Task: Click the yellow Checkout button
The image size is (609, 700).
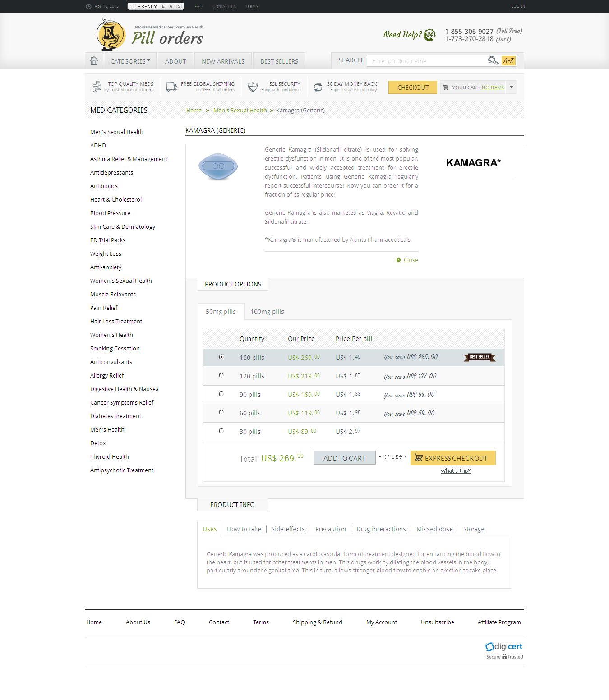Action: pos(413,87)
